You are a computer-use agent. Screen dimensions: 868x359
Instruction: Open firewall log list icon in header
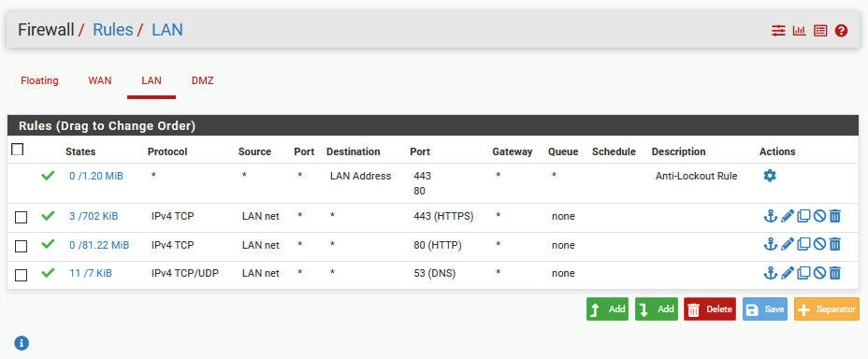820,31
